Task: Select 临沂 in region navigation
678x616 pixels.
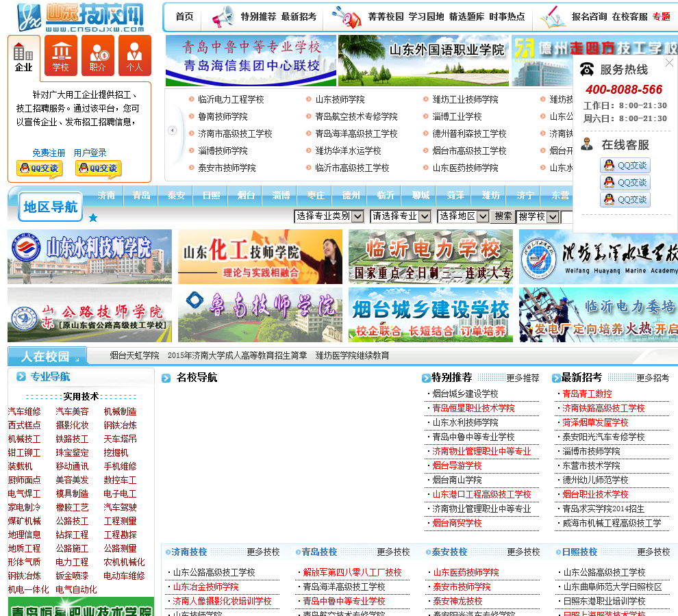Action: pos(386,195)
